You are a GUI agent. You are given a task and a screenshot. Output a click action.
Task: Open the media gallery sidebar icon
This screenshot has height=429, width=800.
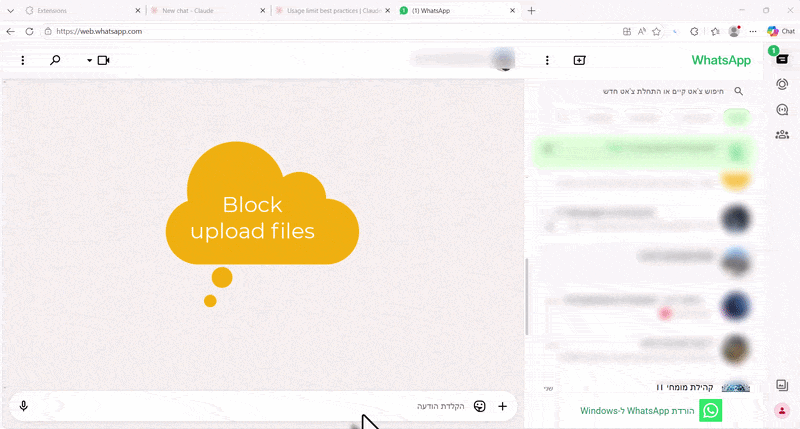[782, 385]
